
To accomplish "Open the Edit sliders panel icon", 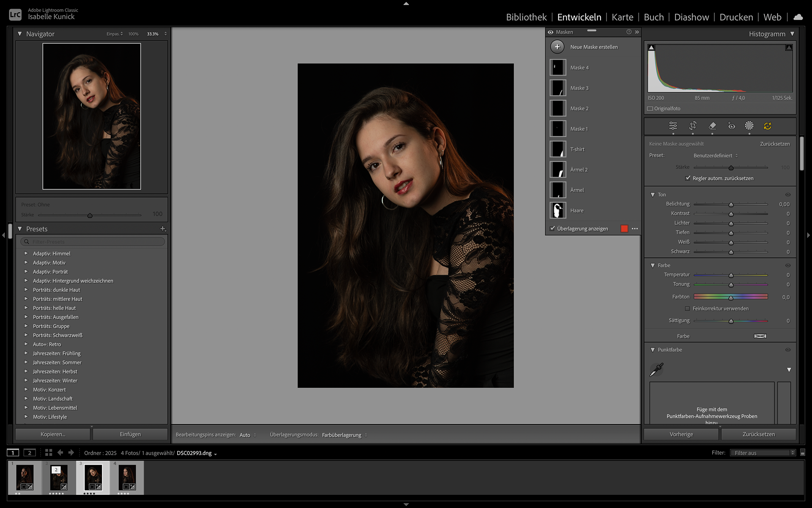I will pos(673,126).
